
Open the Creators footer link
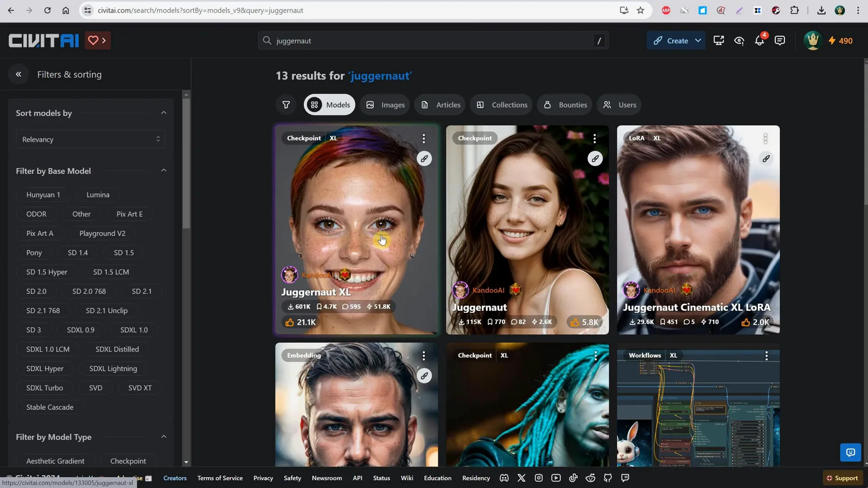pos(175,478)
